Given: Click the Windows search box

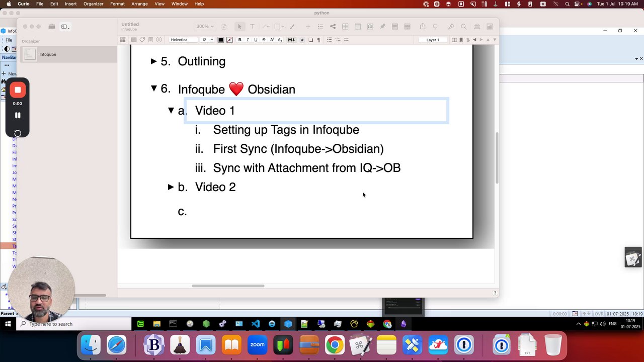Looking at the screenshot, I should (x=73, y=324).
